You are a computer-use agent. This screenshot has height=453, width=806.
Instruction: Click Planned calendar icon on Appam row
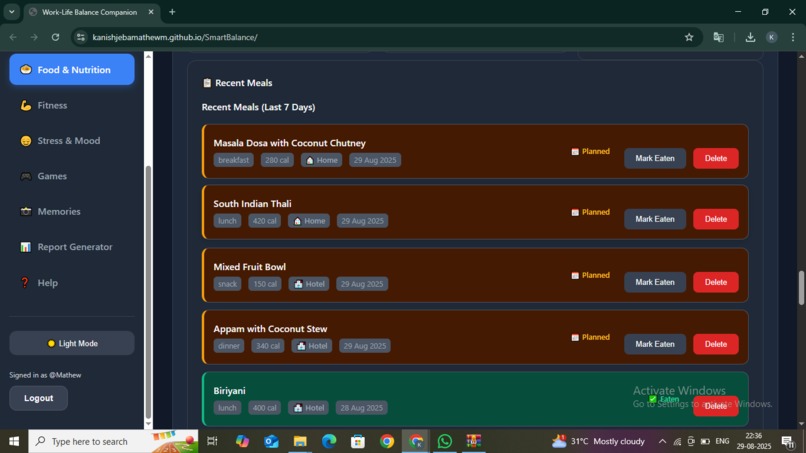coord(575,337)
